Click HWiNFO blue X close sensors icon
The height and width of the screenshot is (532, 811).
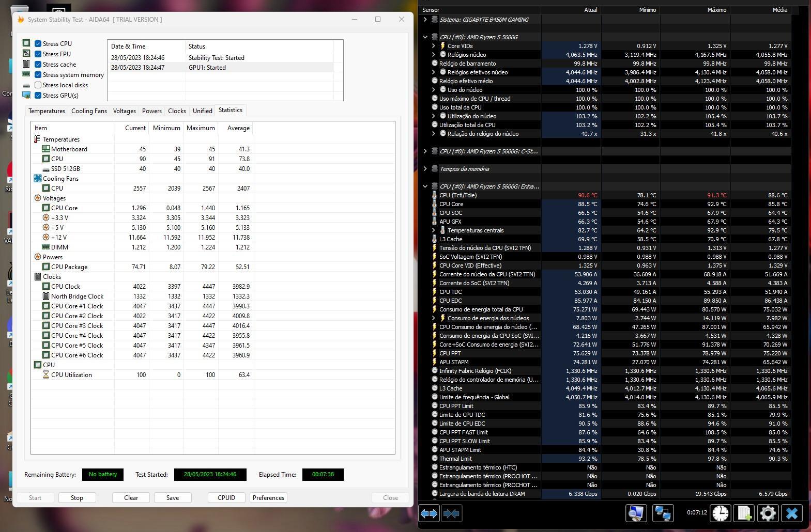click(792, 513)
